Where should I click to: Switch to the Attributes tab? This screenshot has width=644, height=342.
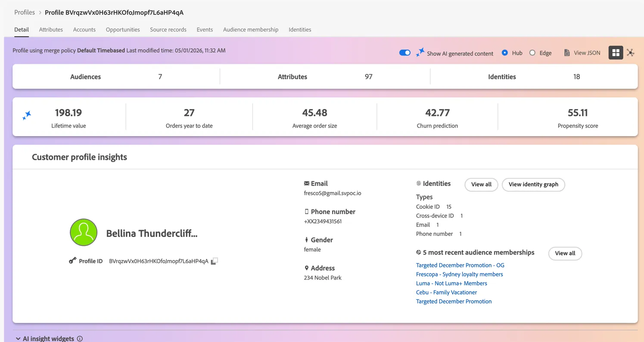pyautogui.click(x=51, y=30)
